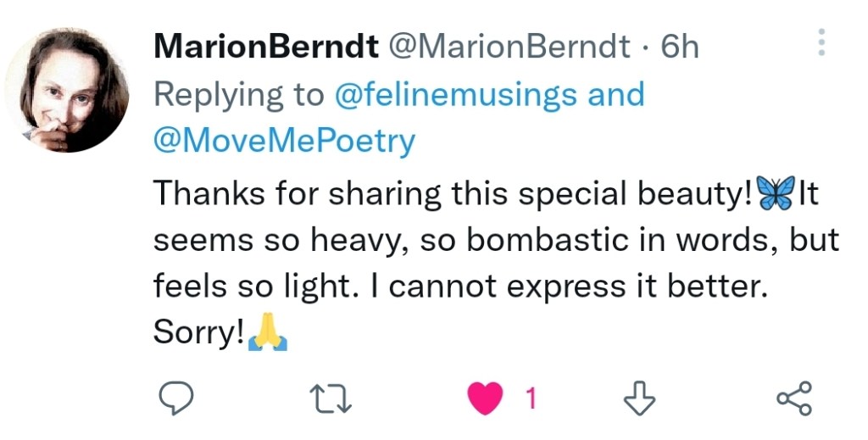Click the blue butterfly emoji

click(776, 193)
